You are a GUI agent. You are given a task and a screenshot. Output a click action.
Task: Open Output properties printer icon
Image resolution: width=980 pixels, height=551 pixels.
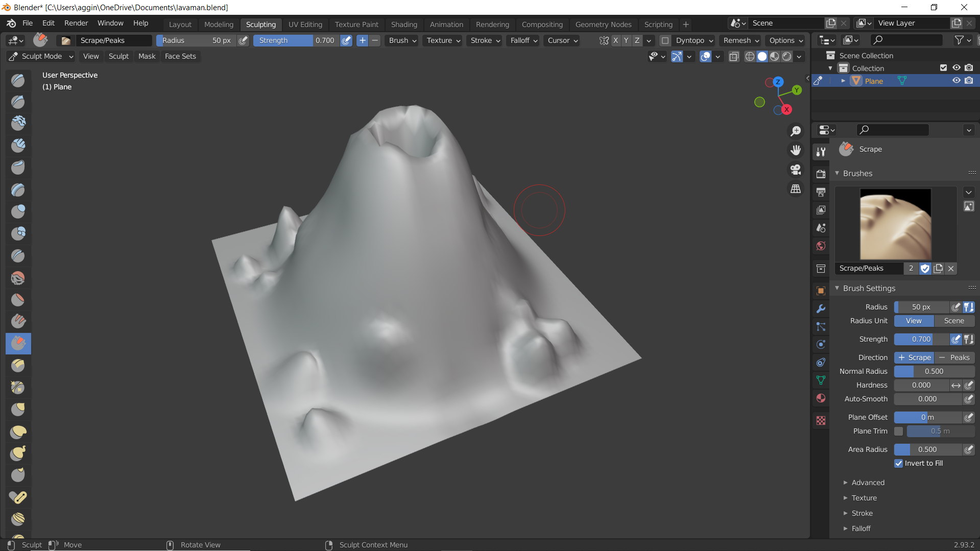point(821,192)
